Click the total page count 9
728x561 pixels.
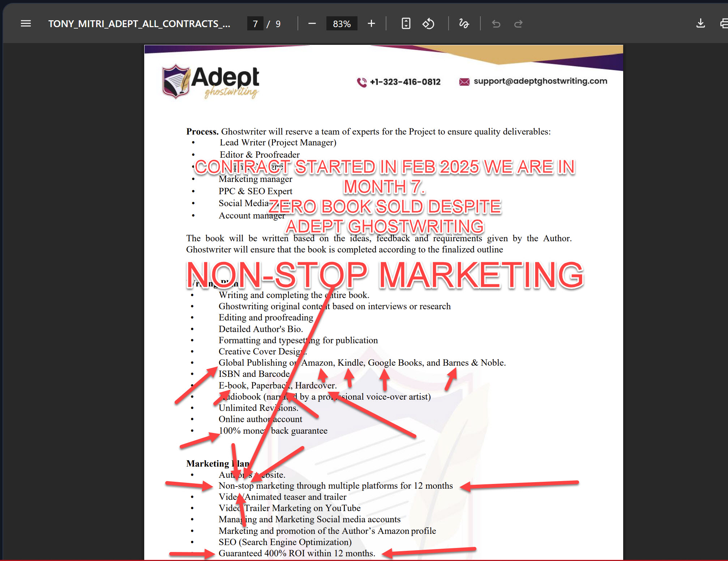[x=278, y=24]
